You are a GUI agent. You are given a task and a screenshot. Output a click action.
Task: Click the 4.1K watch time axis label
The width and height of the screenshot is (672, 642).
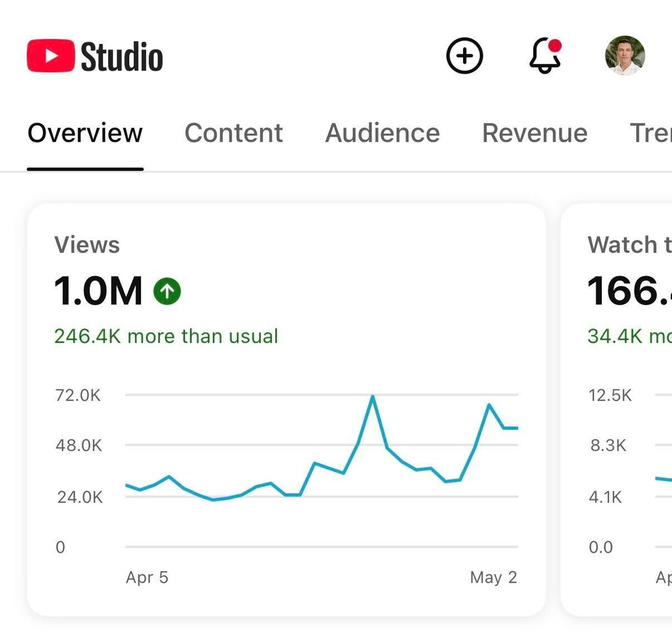[605, 497]
